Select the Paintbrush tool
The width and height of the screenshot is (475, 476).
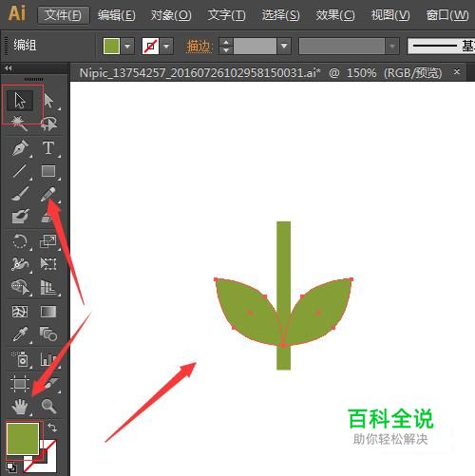20,194
